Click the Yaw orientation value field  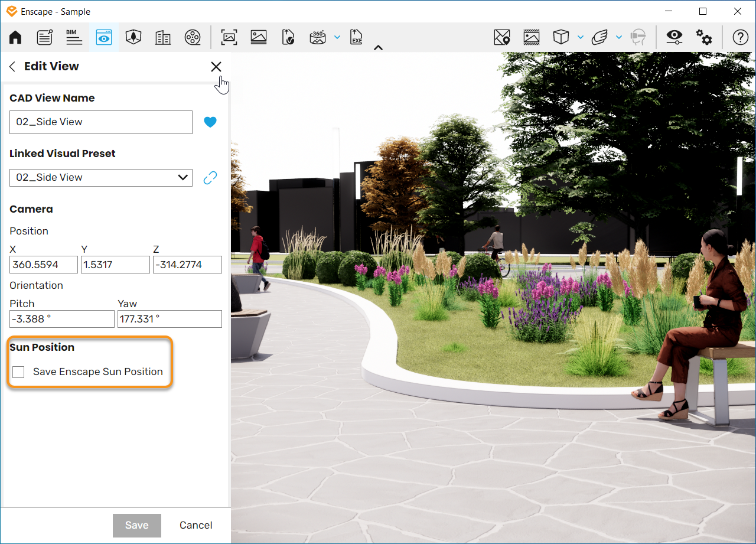(170, 319)
